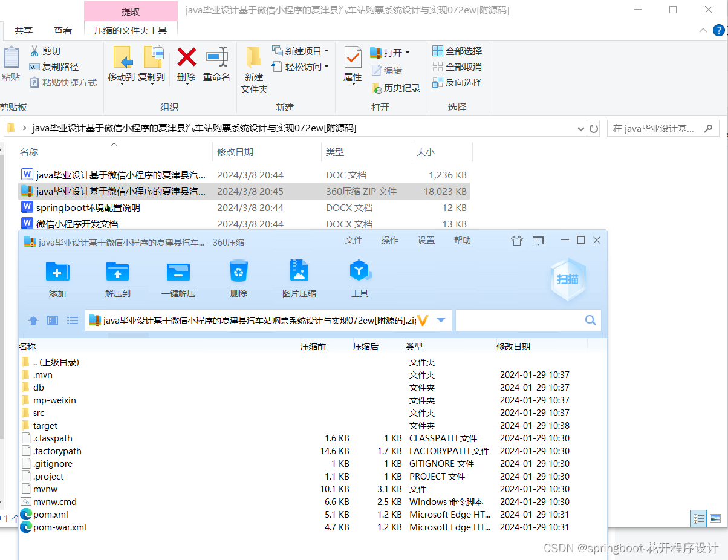The width and height of the screenshot is (728, 560).
Task: Click the 删除 recycle icon in 360压缩
Action: 239,271
